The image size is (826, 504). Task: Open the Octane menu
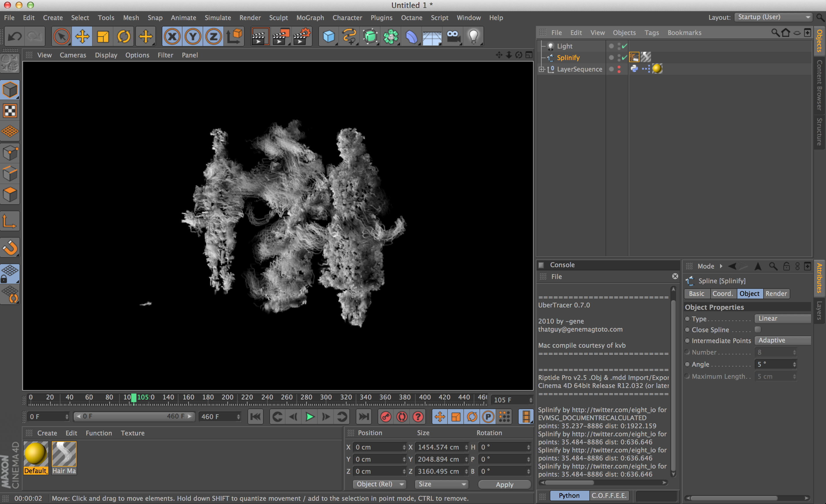tap(412, 18)
